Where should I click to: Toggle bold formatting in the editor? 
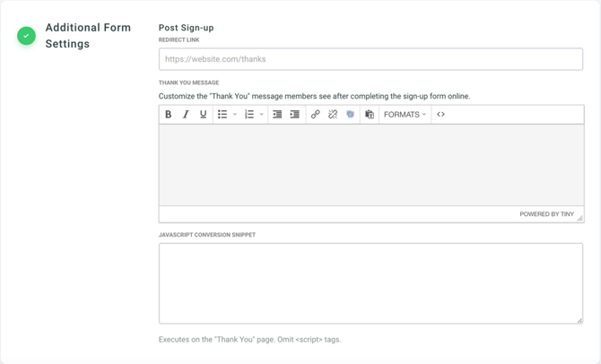pos(168,115)
